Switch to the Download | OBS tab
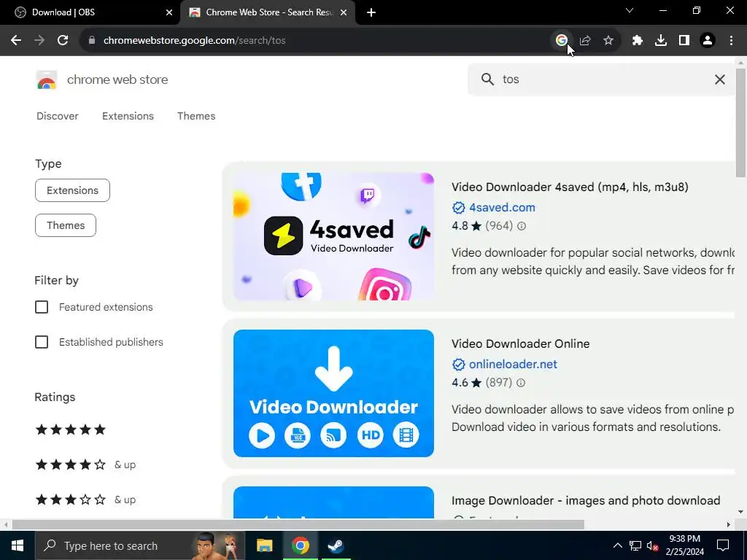 coord(90,12)
